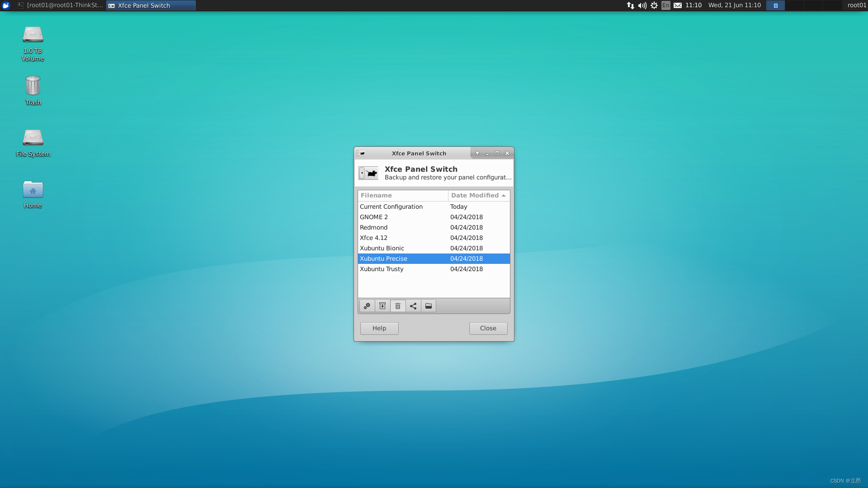Select the File System desktop icon
Screen dimensions: 868x488
33,142
